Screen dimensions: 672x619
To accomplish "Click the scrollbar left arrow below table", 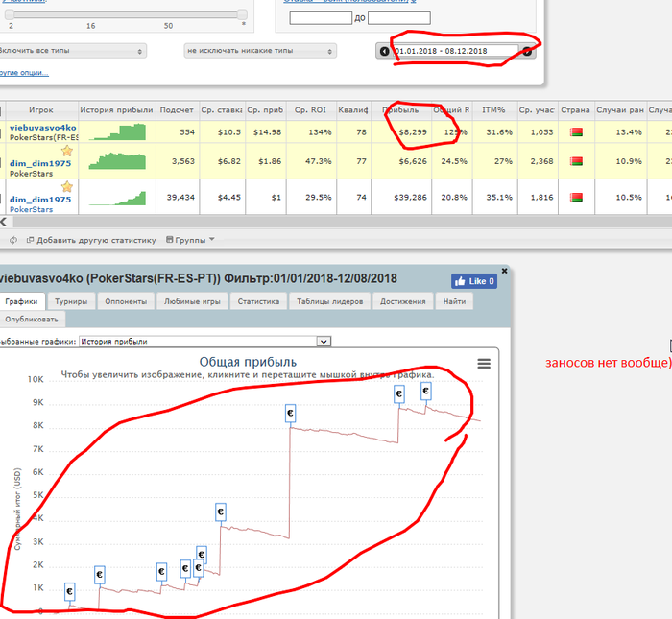I will tap(4, 222).
